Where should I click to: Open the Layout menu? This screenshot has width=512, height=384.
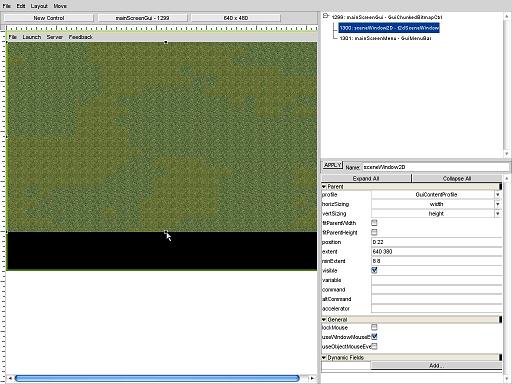(39, 6)
